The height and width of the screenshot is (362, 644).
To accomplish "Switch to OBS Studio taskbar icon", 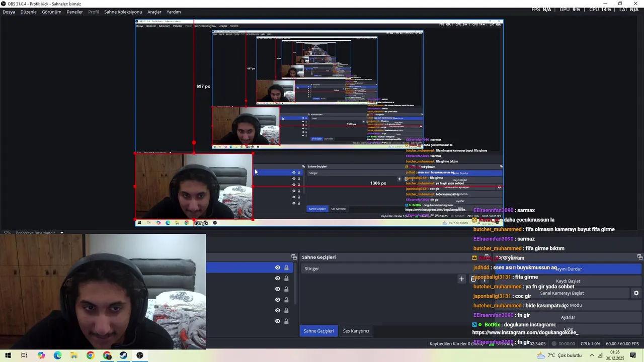I will (x=140, y=355).
